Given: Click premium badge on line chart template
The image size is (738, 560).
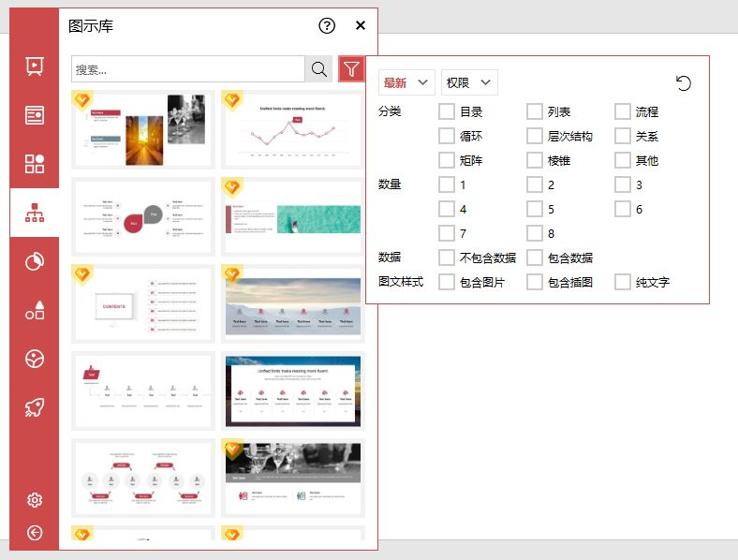Looking at the screenshot, I should (232, 100).
